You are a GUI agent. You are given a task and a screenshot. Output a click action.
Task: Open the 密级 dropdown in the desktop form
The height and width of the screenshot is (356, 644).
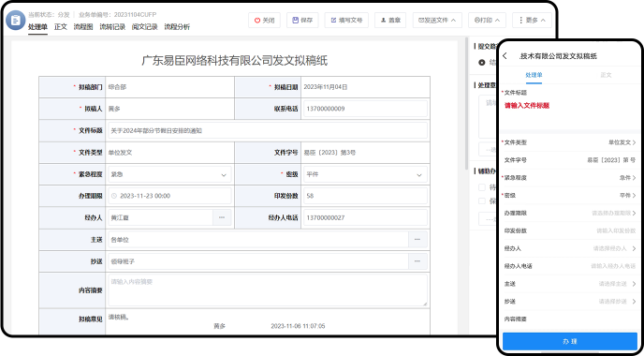365,174
